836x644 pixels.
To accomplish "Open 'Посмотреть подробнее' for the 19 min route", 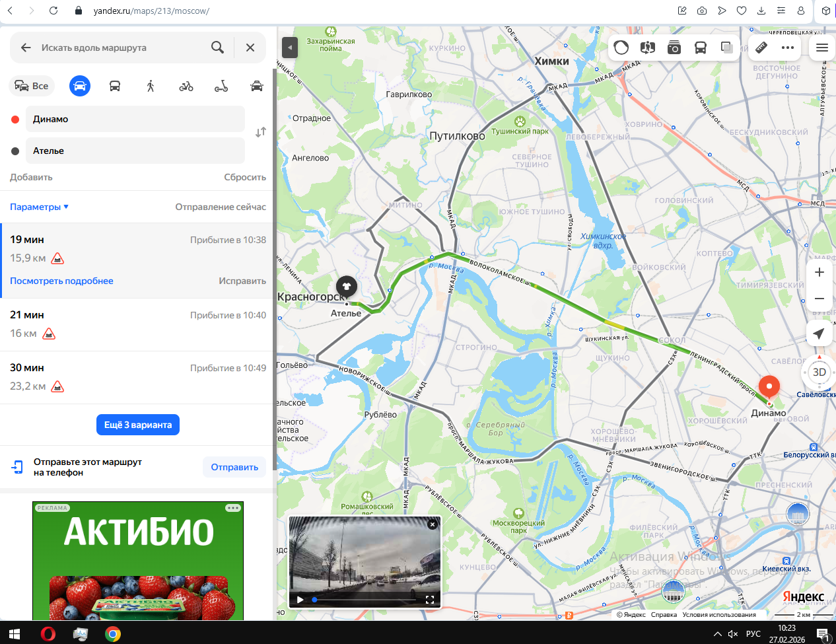I will point(61,281).
